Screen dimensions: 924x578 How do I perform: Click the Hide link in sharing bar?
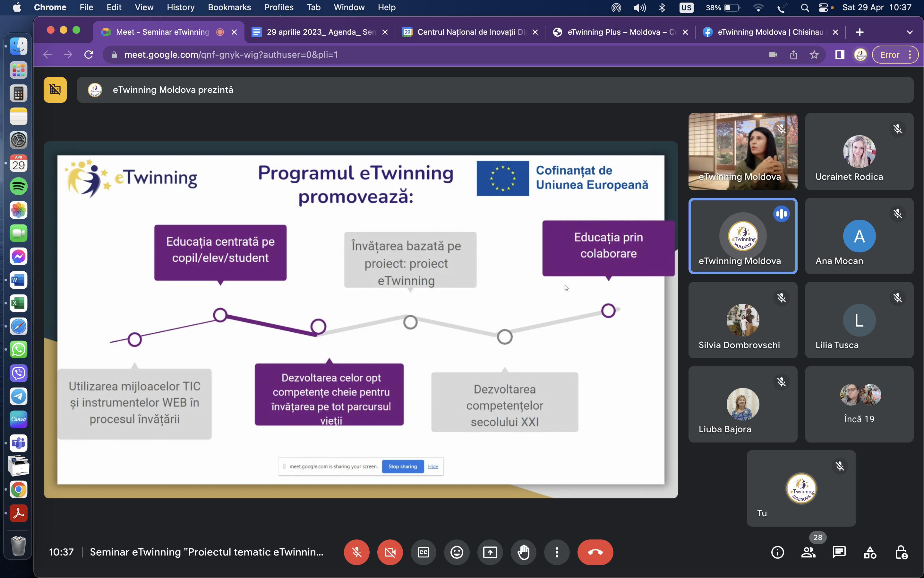point(433,466)
